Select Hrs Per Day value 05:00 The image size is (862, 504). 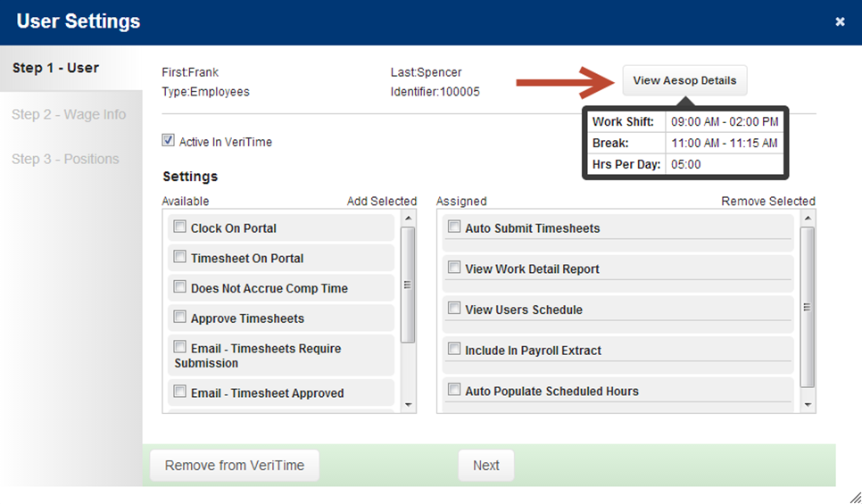(x=685, y=164)
